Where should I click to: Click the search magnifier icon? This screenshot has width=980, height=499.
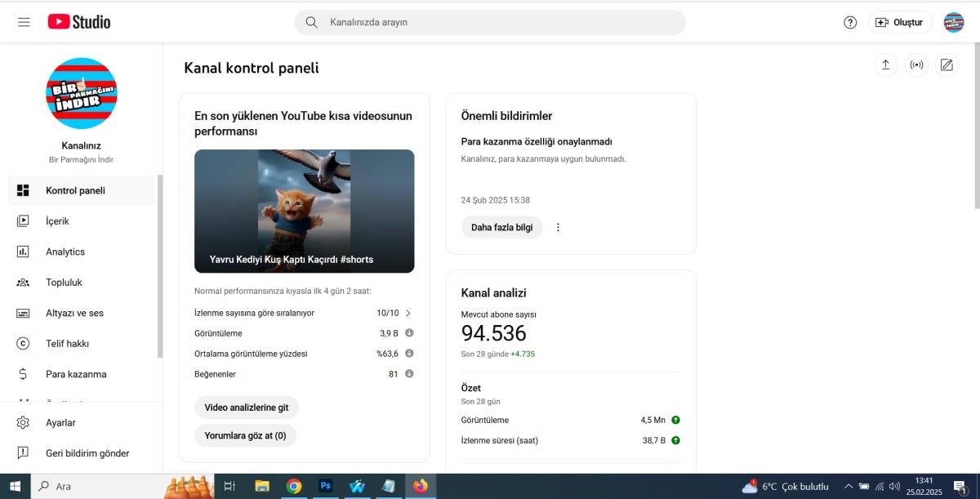pos(311,22)
